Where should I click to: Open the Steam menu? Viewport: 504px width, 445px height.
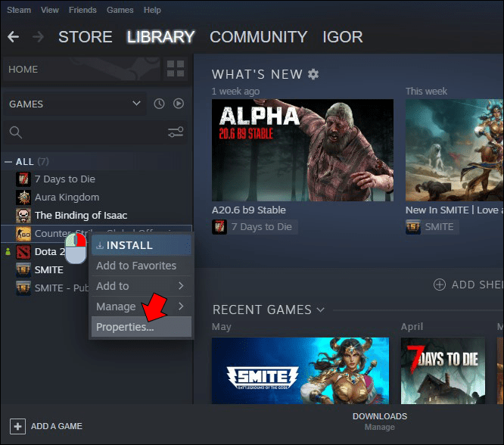click(x=19, y=10)
